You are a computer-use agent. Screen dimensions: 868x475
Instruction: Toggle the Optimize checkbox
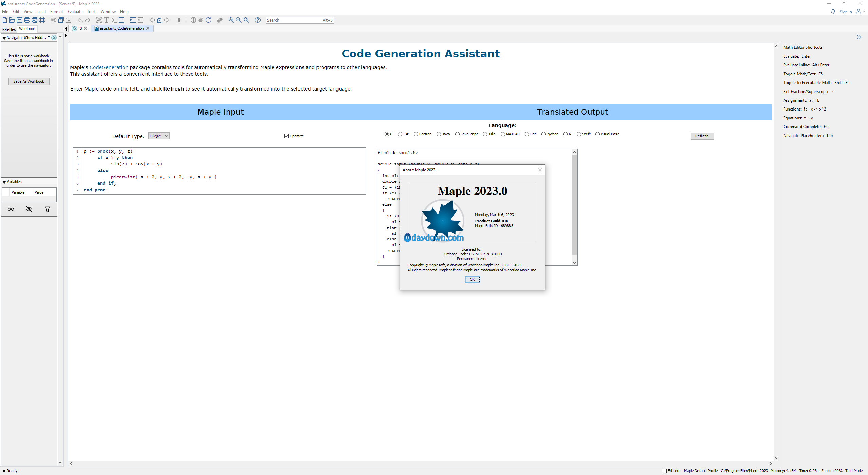(286, 136)
